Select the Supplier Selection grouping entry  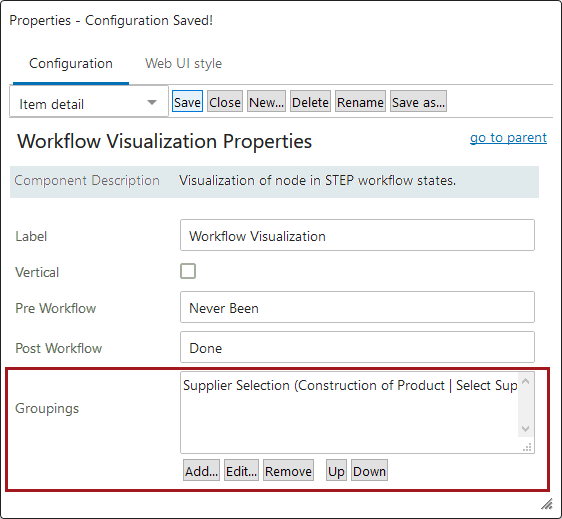[350, 386]
